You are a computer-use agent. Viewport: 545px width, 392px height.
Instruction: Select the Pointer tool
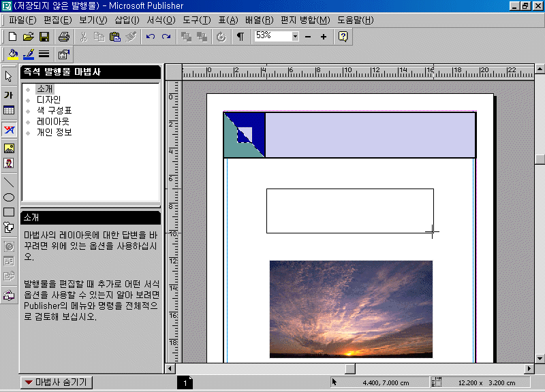pyautogui.click(x=9, y=76)
